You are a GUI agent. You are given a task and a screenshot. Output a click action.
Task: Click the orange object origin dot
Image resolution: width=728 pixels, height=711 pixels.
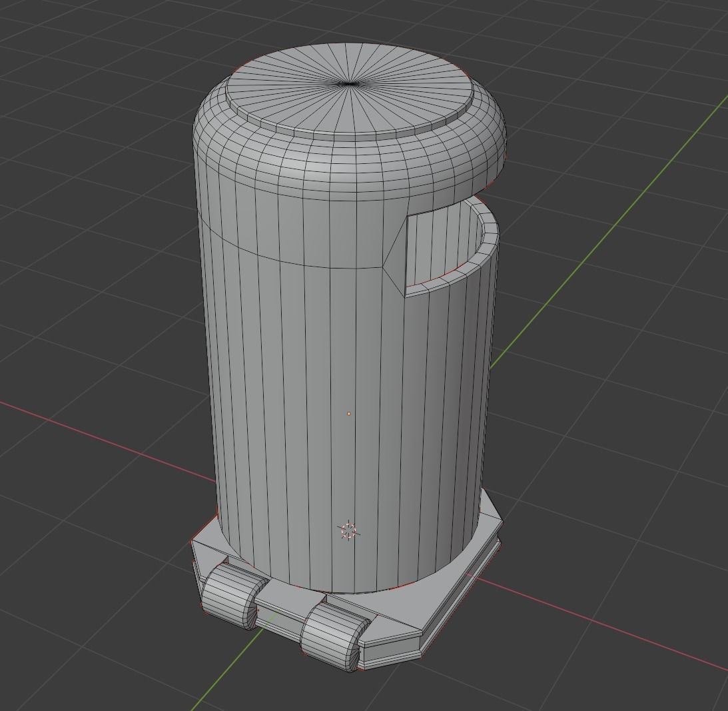[x=348, y=413]
